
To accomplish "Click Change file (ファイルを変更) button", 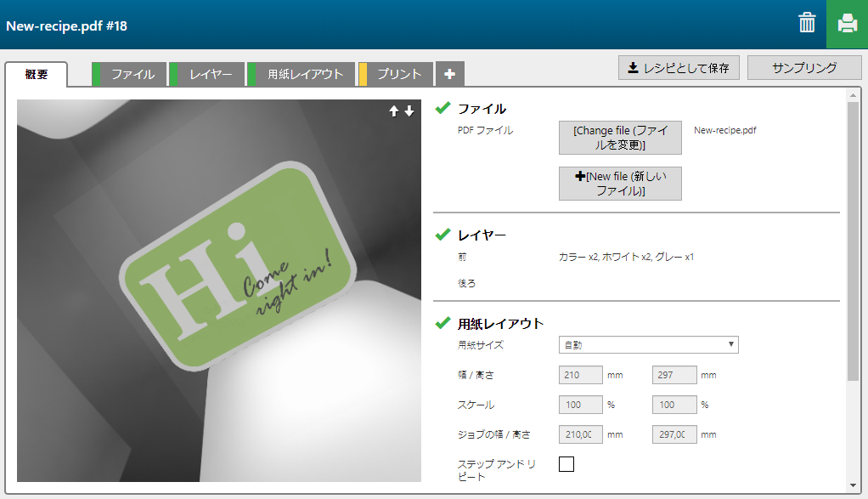I will click(x=620, y=138).
